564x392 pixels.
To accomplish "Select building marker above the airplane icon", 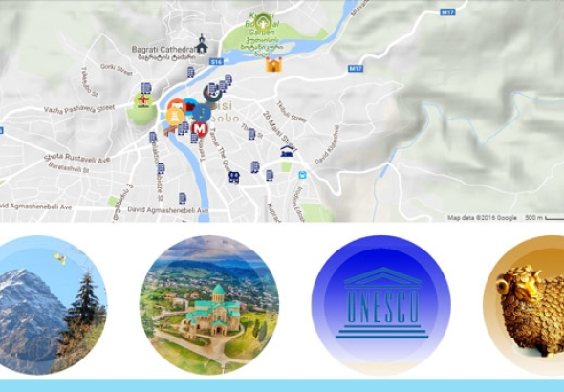I will click(x=146, y=88).
